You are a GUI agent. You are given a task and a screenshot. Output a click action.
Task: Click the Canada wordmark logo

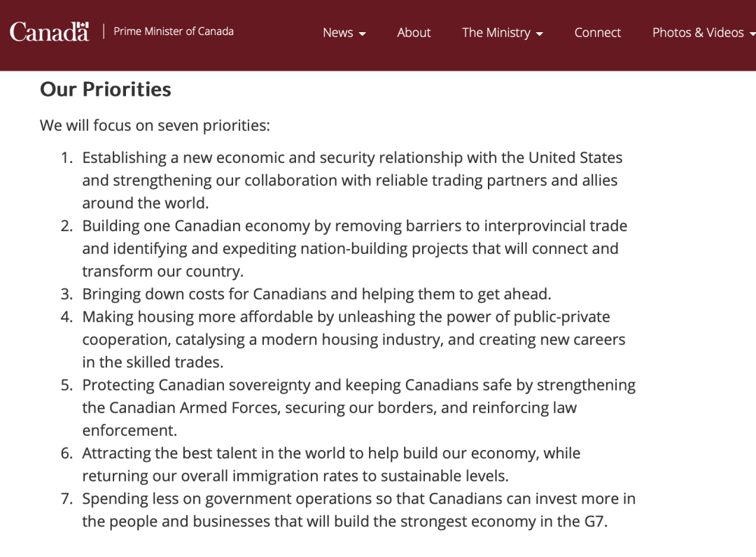49,31
